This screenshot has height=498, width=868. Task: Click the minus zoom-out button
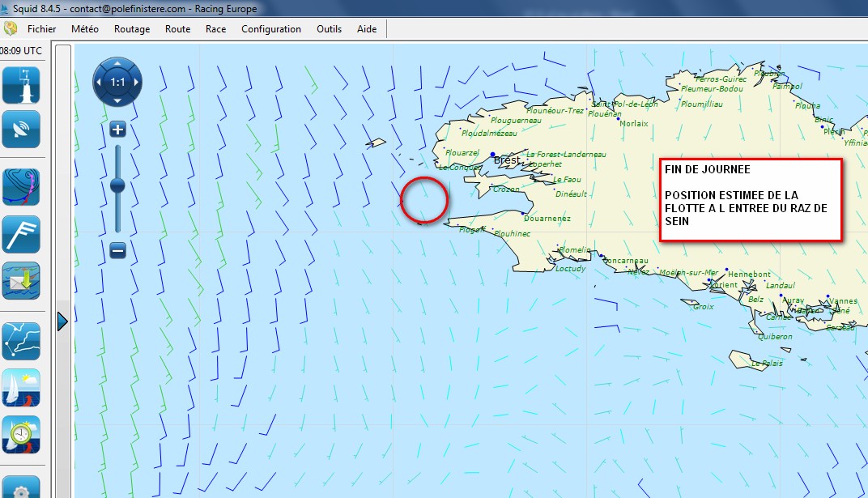pyautogui.click(x=117, y=250)
